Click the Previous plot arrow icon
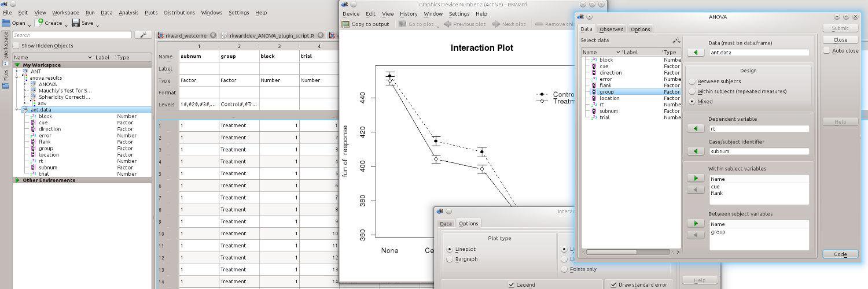The image size is (868, 289). coord(448,24)
